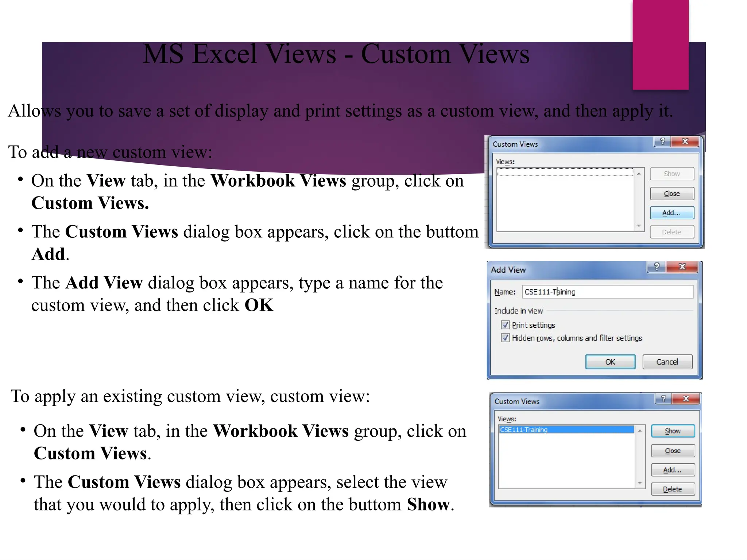Close the top Custom Views dialog with X
The image size is (747, 560).
tap(685, 141)
